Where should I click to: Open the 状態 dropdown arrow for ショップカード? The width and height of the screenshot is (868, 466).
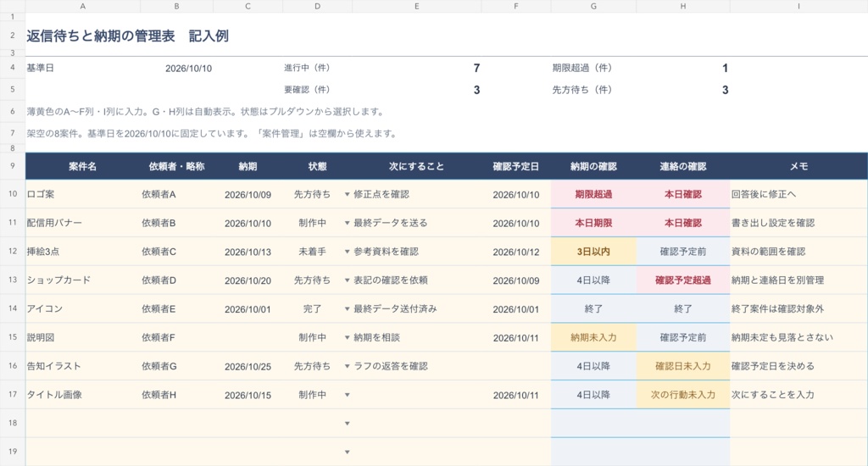coord(347,280)
